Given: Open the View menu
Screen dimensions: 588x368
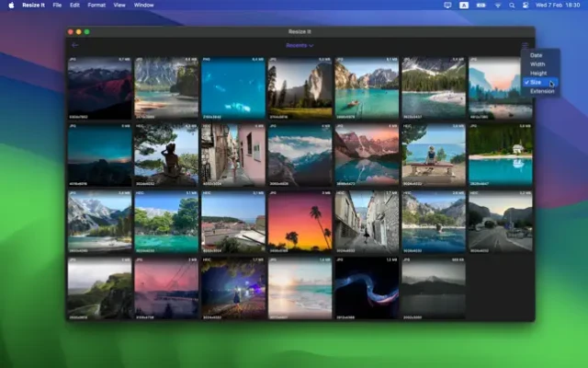Looking at the screenshot, I should click(x=120, y=5).
